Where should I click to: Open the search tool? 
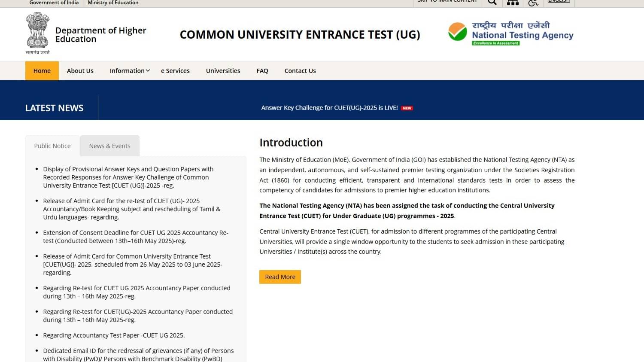tap(492, 2)
